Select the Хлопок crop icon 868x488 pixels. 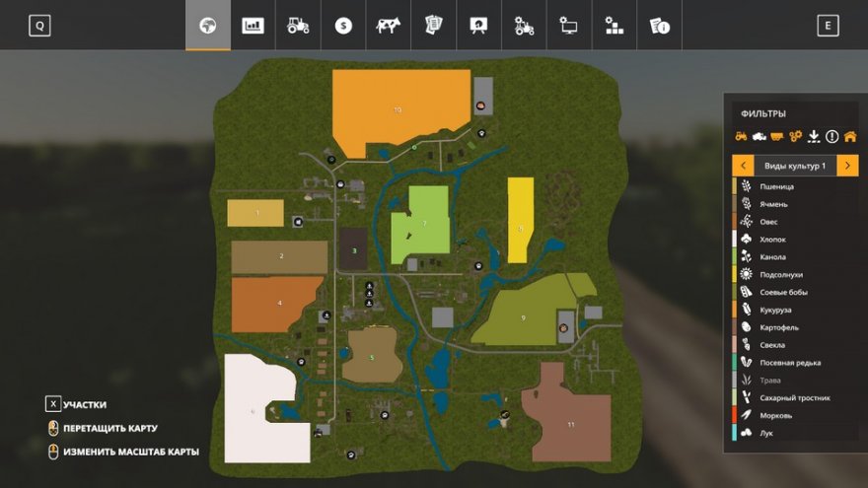tap(747, 239)
